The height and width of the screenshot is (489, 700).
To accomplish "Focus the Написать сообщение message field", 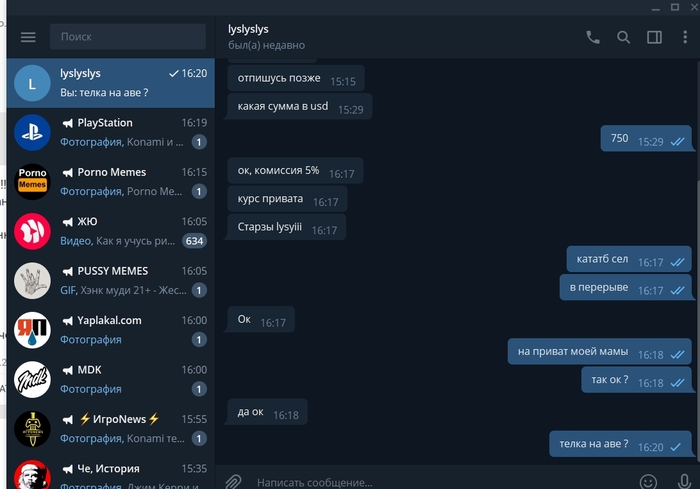I will (x=442, y=482).
